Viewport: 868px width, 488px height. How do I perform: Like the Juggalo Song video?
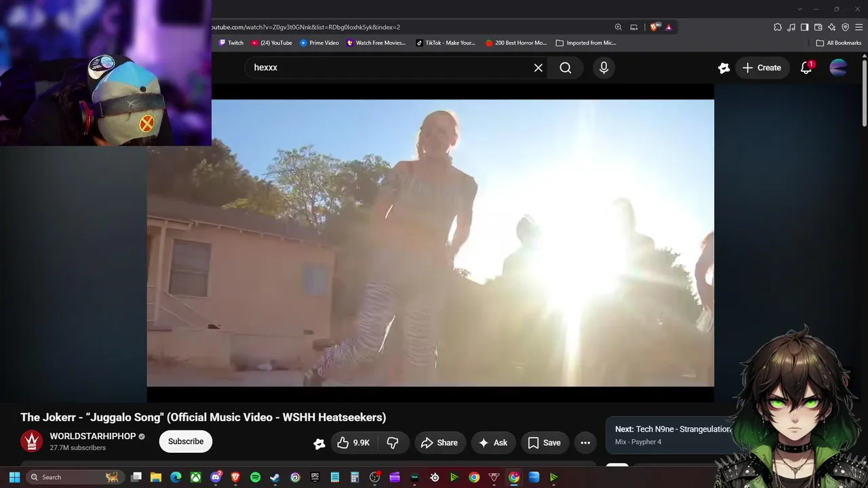(x=353, y=443)
